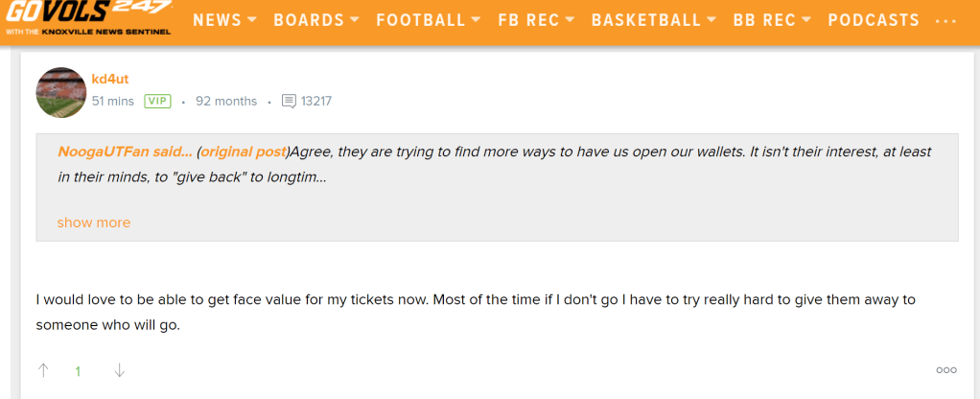The height and width of the screenshot is (399, 980).
Task: Expand the News dropdown menu
Action: pyautogui.click(x=224, y=20)
